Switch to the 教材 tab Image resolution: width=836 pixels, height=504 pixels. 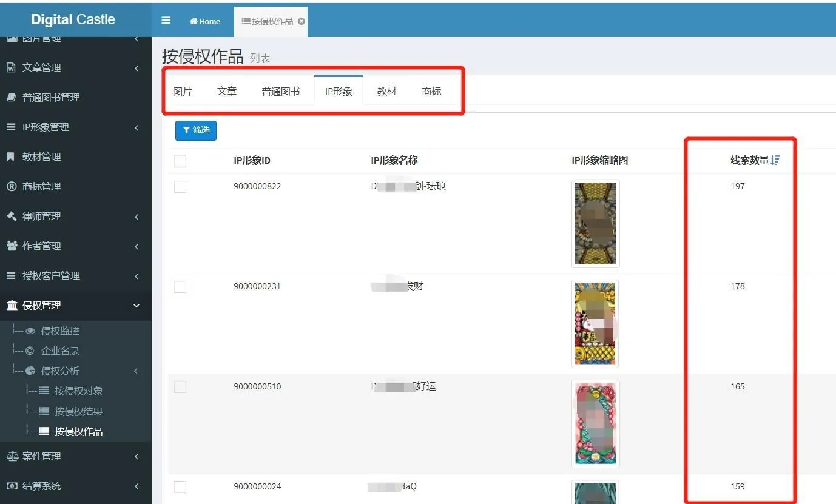tap(387, 91)
